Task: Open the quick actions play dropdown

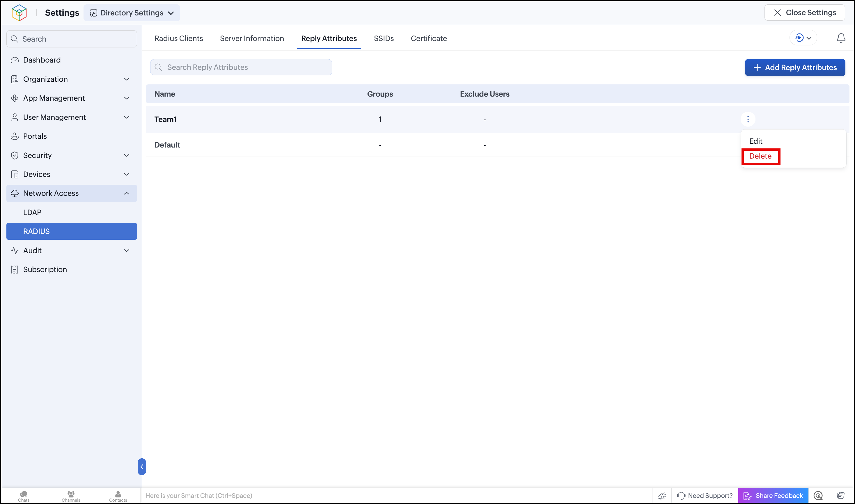Action: (803, 38)
